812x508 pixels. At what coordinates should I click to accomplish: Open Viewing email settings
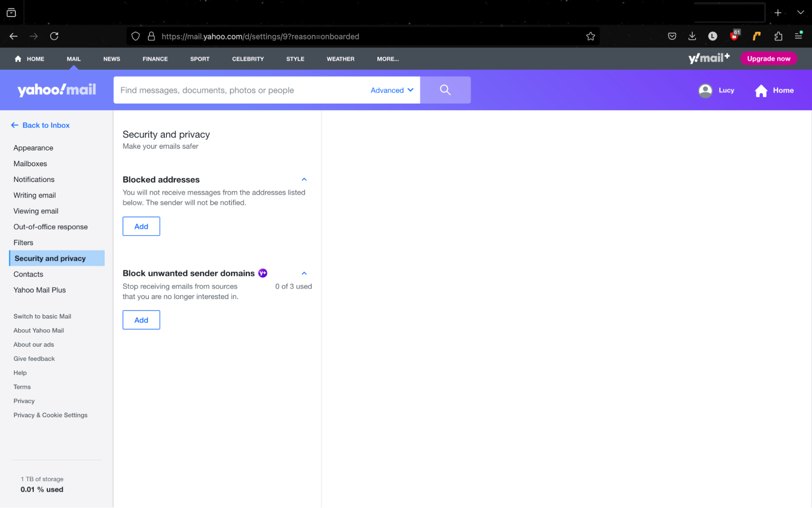coord(36,211)
